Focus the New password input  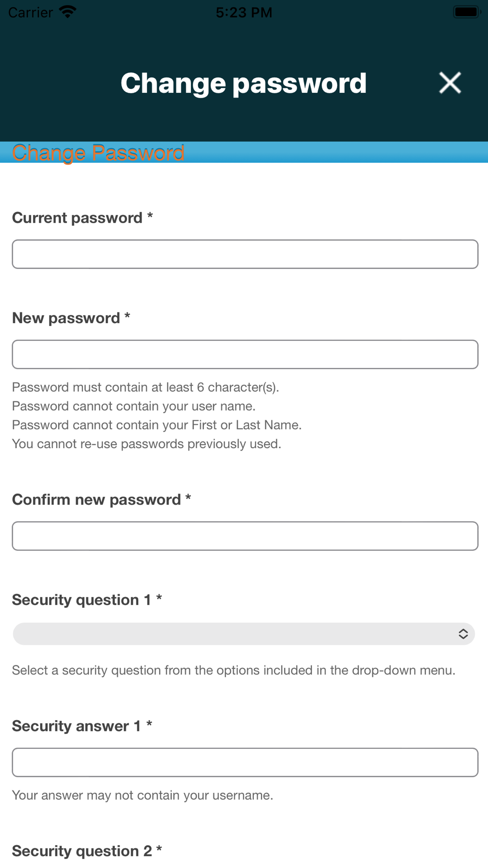point(245,354)
